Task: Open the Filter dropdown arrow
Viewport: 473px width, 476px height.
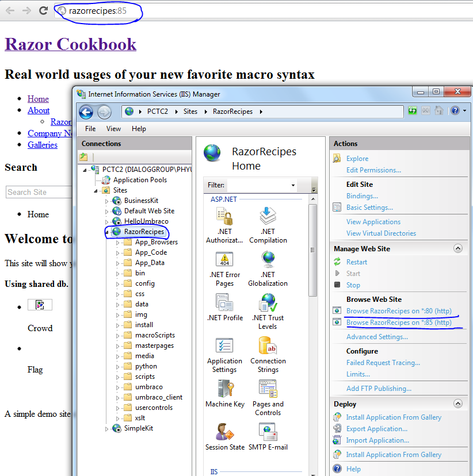Action: [x=293, y=185]
